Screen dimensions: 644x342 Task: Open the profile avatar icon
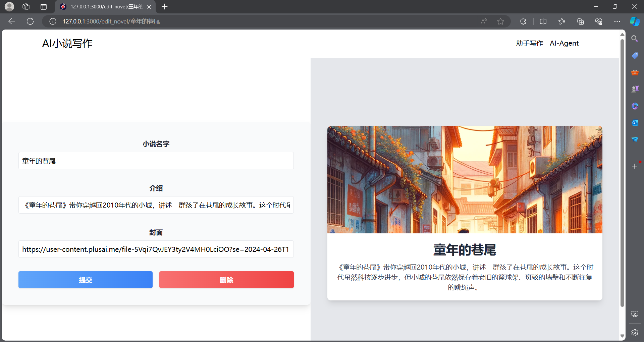(9, 6)
